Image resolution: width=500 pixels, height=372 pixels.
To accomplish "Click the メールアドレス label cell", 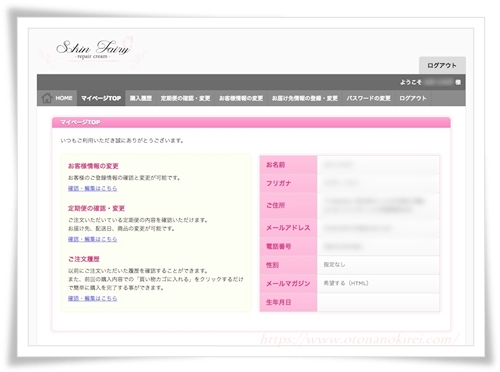I will (288, 228).
